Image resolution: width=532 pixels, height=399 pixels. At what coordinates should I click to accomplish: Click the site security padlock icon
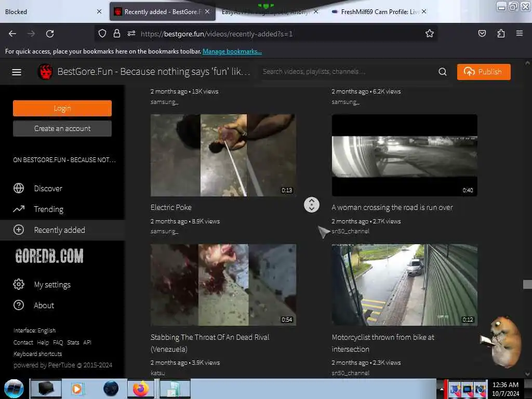click(x=117, y=33)
